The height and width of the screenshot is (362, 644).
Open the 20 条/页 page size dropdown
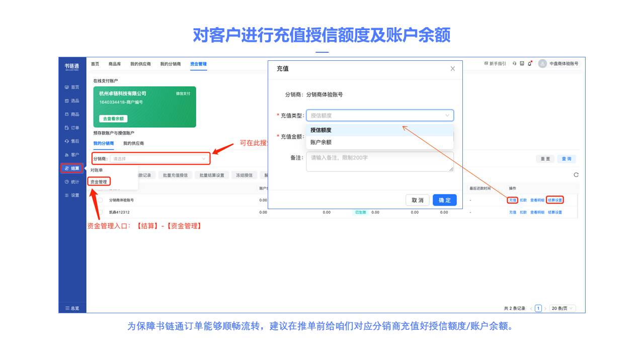coord(562,308)
